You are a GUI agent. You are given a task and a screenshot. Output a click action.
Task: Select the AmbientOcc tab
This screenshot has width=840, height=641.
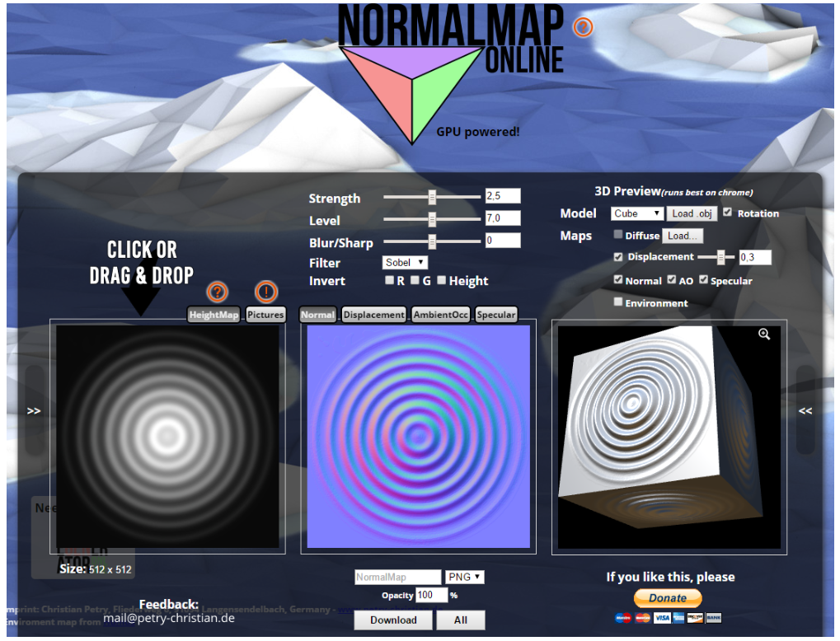click(440, 315)
